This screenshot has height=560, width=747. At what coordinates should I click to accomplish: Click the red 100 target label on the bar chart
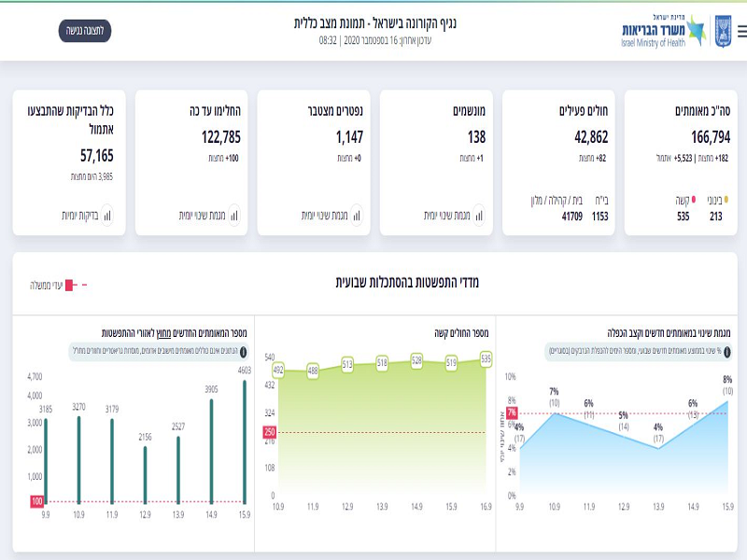click(x=35, y=502)
